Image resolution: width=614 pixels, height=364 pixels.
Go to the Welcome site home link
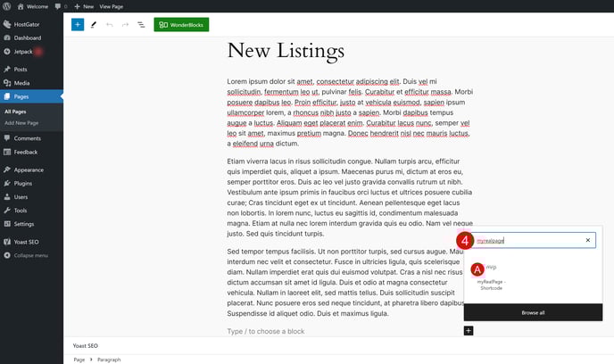33,6
